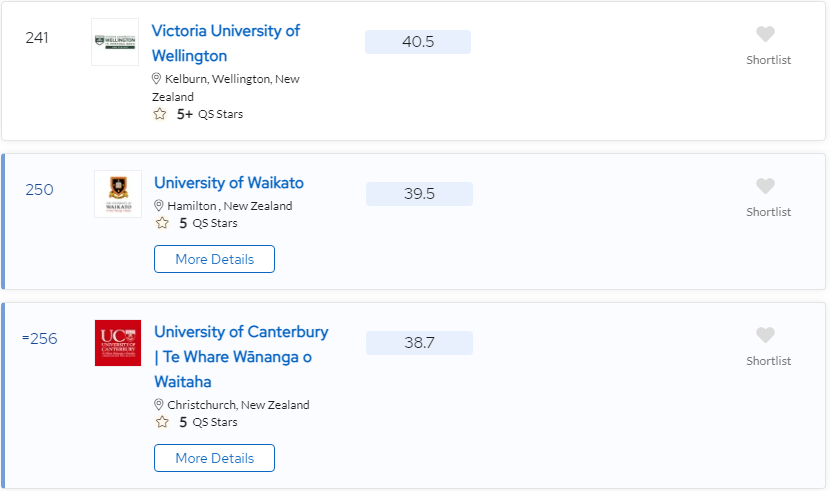The width and height of the screenshot is (830, 491).
Task: Click Victoria University of Wellington logo thumbnail
Action: point(115,42)
